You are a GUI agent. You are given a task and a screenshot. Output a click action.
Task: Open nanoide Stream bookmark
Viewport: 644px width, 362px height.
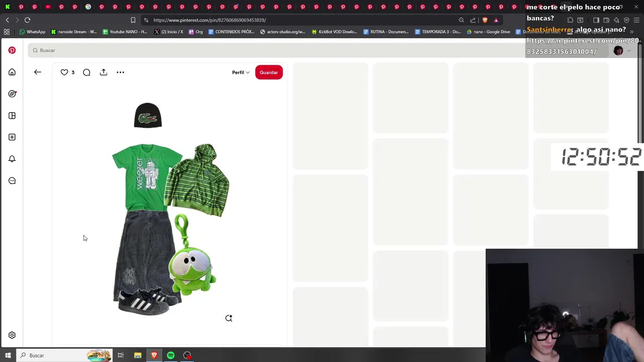point(74,32)
